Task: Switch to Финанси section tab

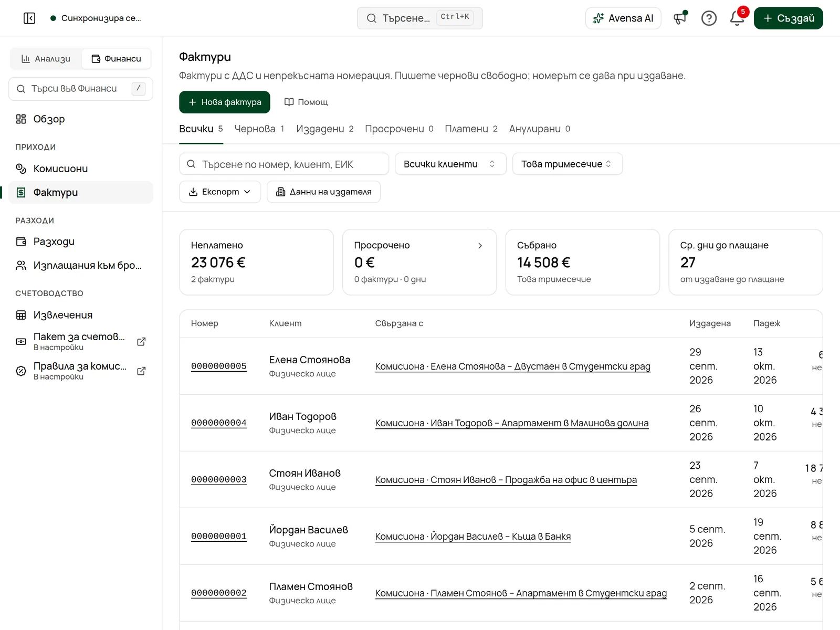Action: [x=116, y=59]
